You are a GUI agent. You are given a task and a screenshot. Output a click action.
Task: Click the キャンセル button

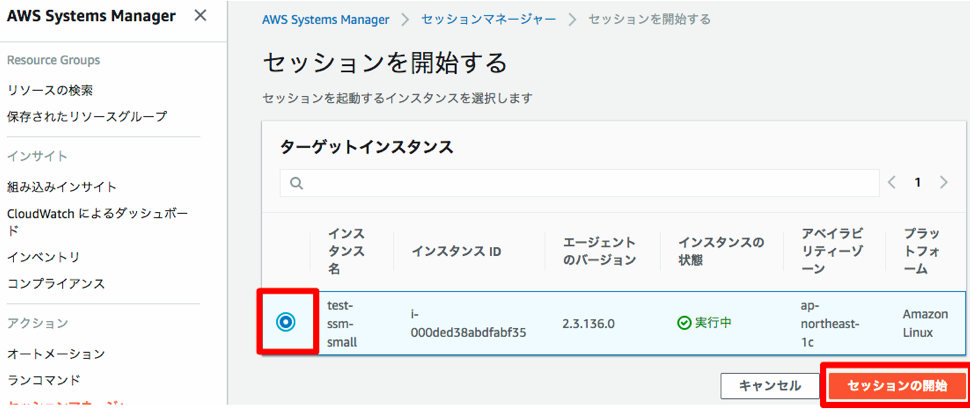770,386
